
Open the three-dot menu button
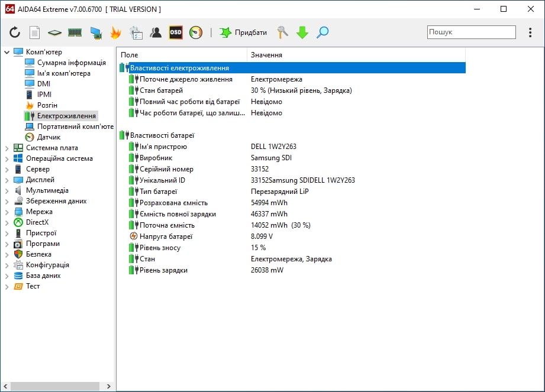click(x=530, y=33)
